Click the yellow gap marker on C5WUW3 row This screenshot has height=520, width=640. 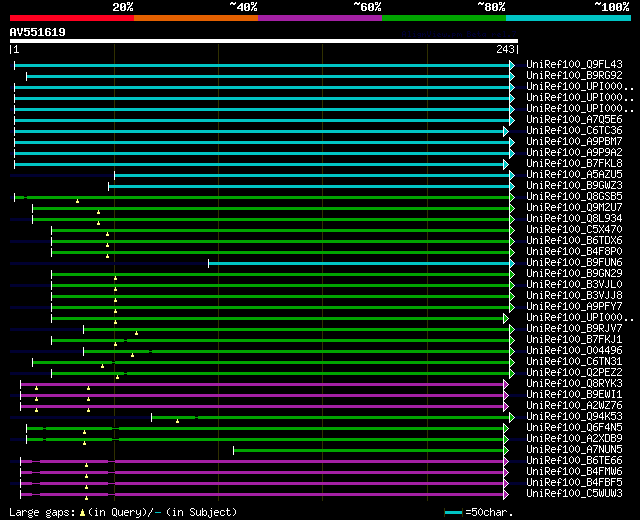pyautogui.click(x=86, y=497)
